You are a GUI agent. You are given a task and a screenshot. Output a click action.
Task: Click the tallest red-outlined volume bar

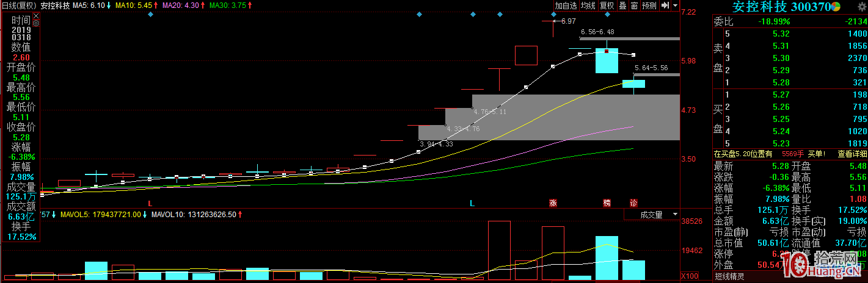pos(499,251)
